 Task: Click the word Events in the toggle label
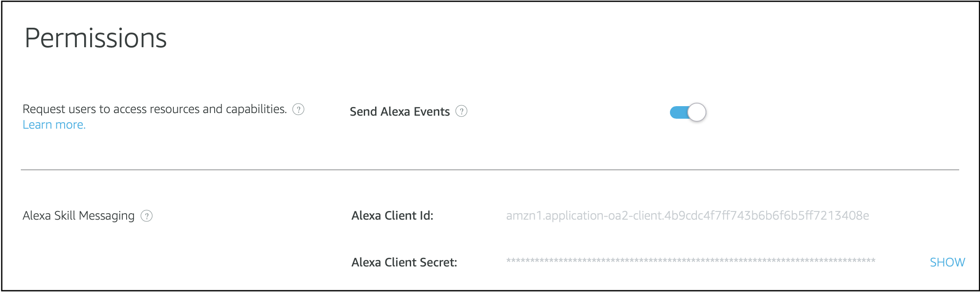[431, 112]
